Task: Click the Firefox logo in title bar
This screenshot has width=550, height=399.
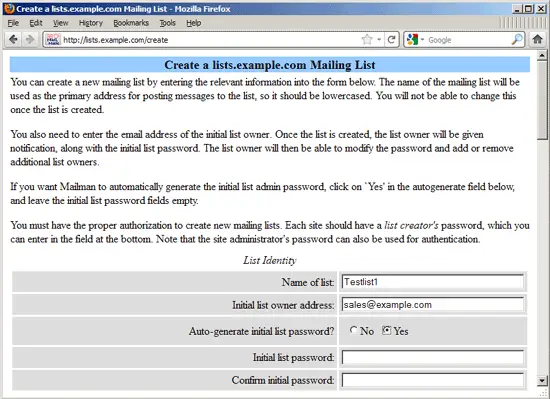Action: pos(9,8)
